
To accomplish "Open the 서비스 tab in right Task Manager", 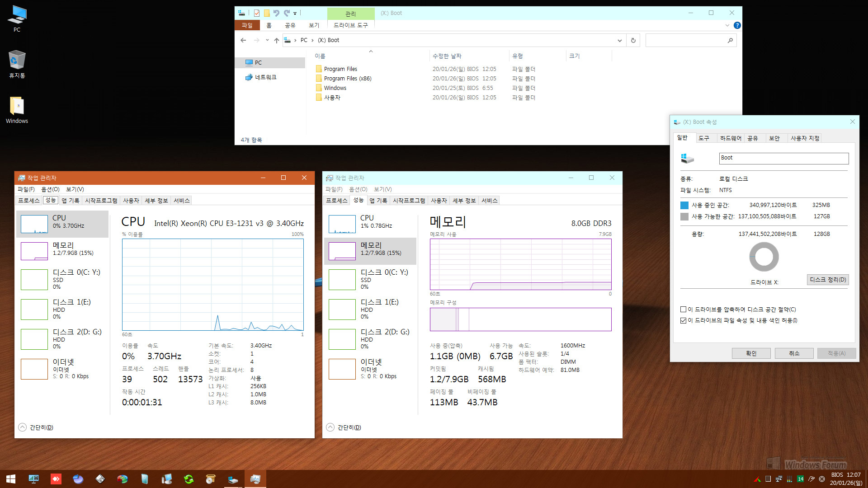I will 489,201.
